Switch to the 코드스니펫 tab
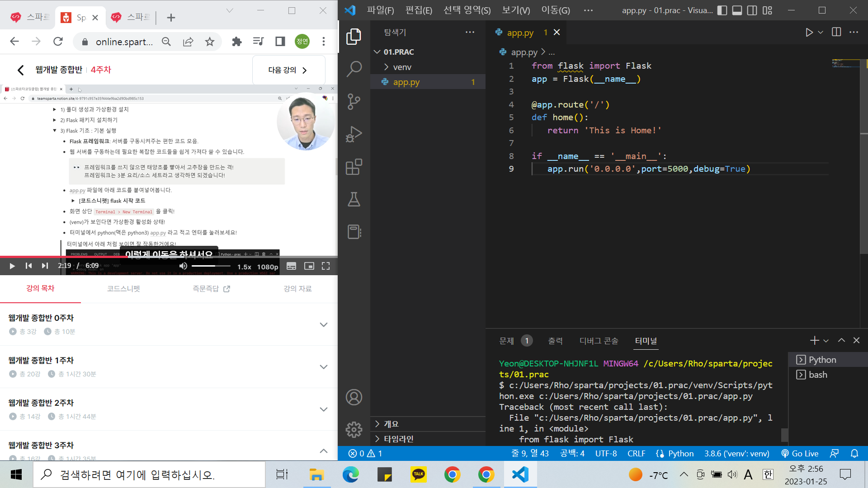The image size is (868, 488). click(x=123, y=289)
